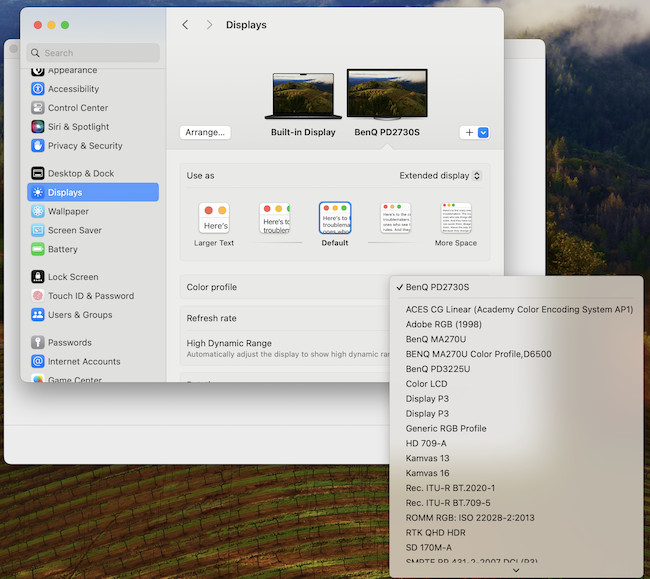
Task: Go forward with the right chevron
Action: pyautogui.click(x=209, y=25)
